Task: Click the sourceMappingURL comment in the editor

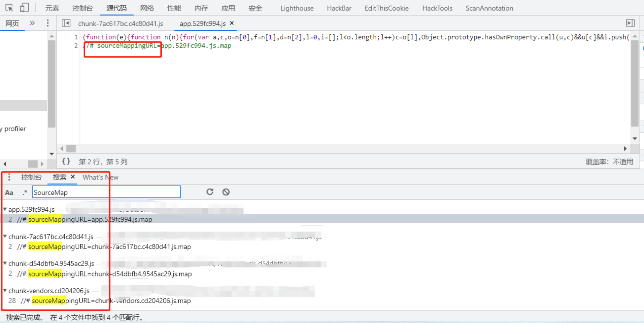Action: coord(157,46)
